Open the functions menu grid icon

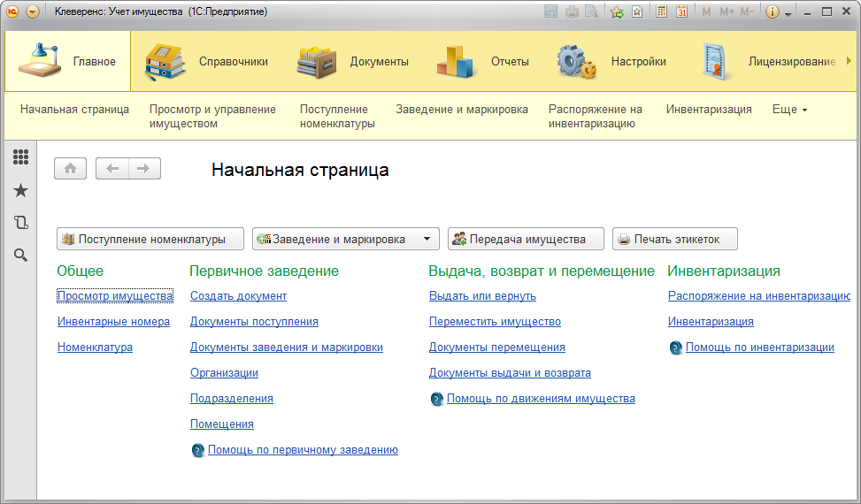click(20, 157)
